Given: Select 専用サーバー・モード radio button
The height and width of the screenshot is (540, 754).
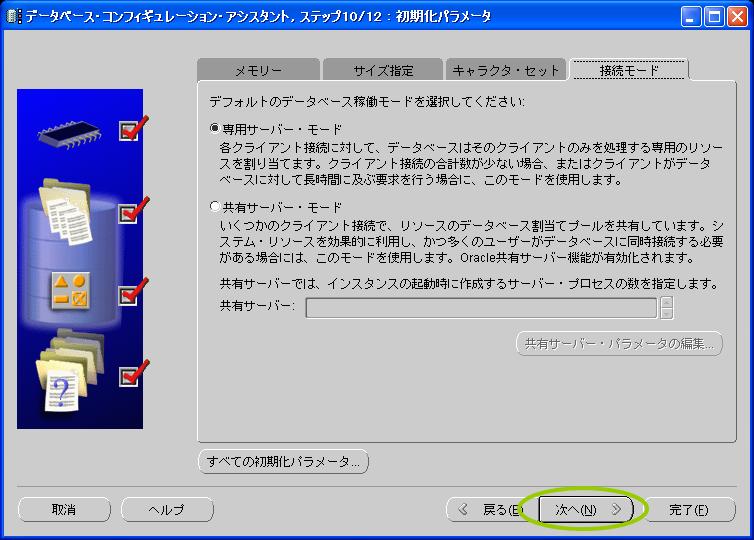Looking at the screenshot, I should [x=215, y=129].
